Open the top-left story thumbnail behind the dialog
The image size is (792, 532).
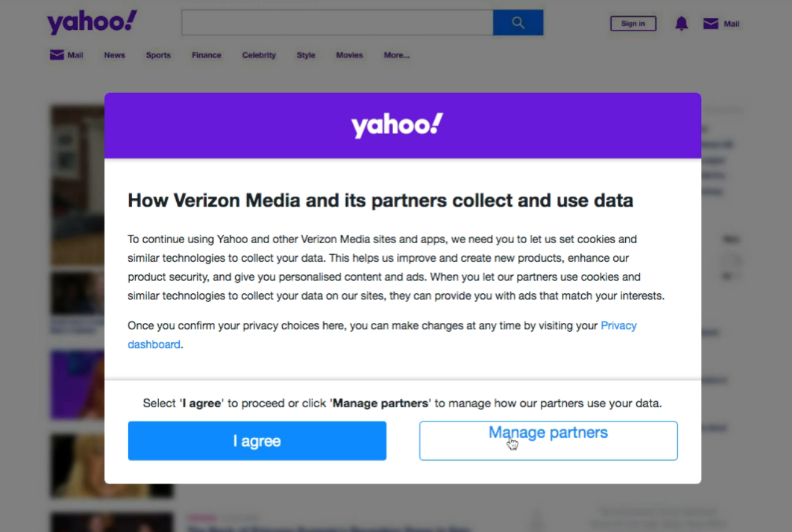click(77, 186)
